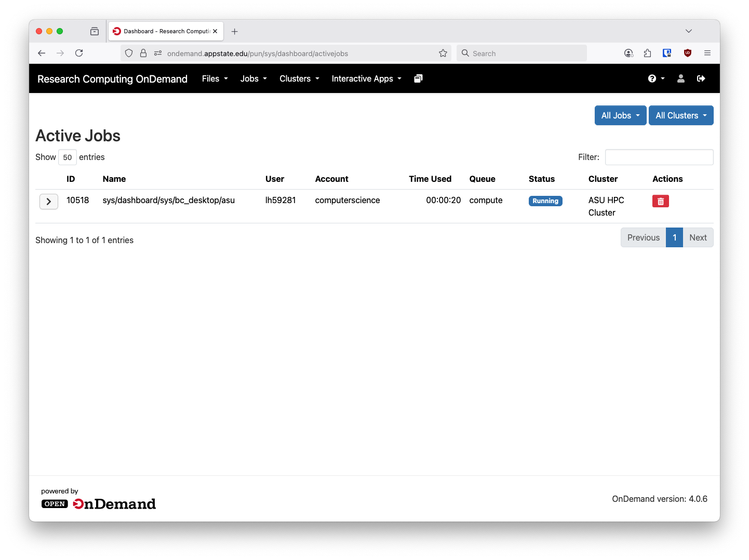Viewport: 749px width, 560px height.
Task: Open the Help question mark menu
Action: click(656, 78)
